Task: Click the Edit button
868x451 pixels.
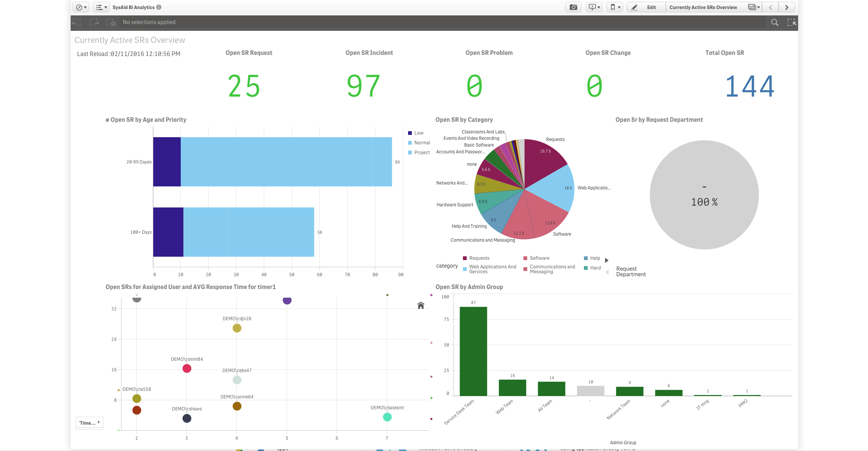Action: (646, 7)
